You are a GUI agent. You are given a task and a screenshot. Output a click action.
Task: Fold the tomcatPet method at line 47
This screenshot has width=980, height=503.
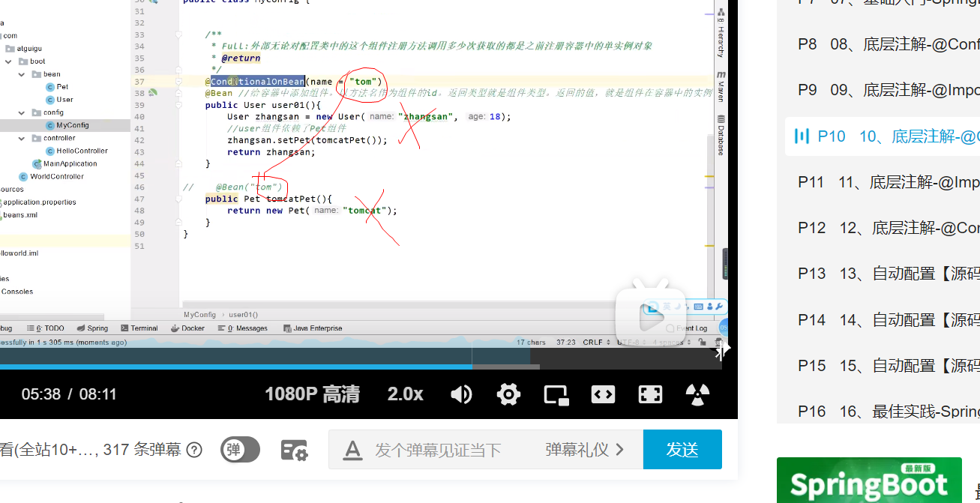178,199
